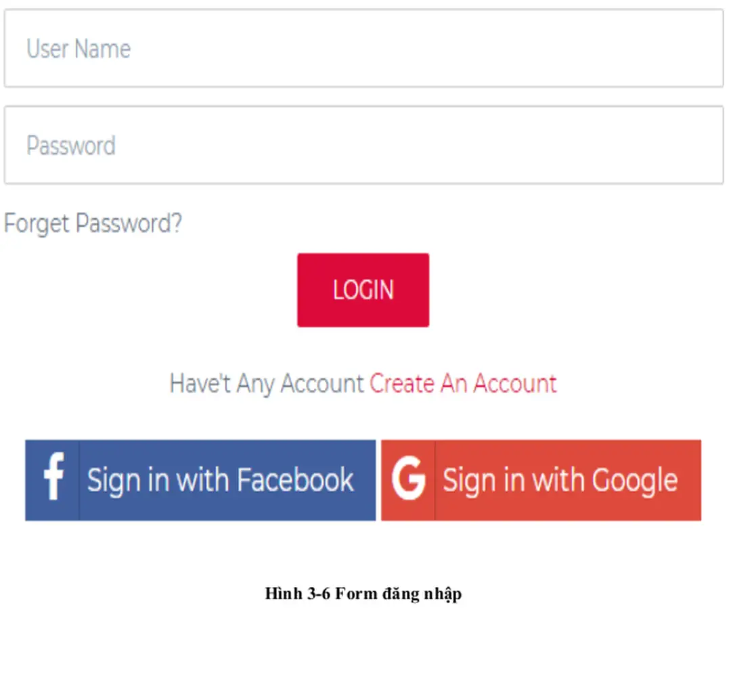Tap the "Sign in with Google" label text
Viewport: 731px width, 700px height.
pyautogui.click(x=560, y=480)
